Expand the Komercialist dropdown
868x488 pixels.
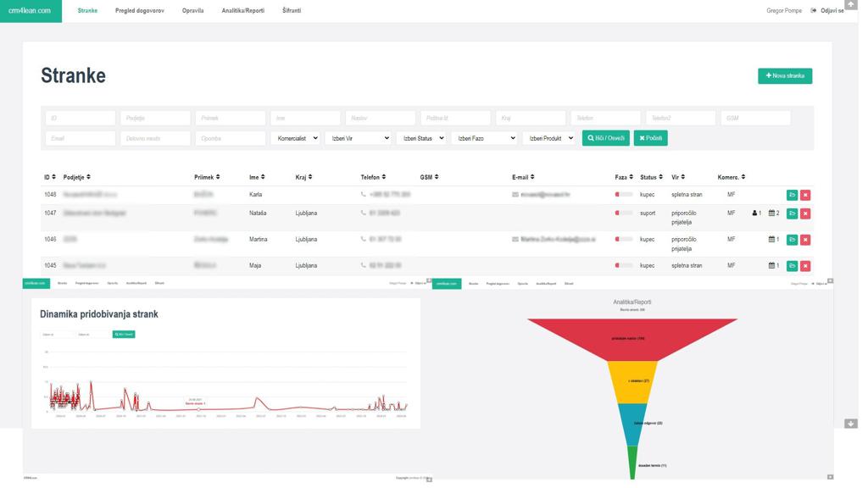tap(298, 138)
